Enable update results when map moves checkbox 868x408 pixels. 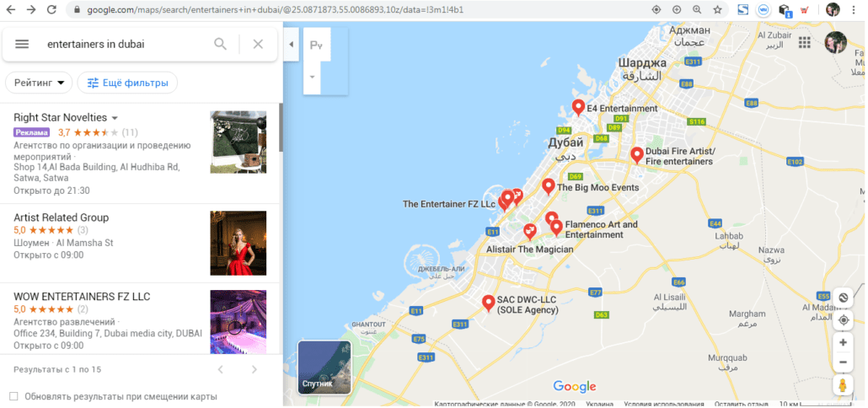point(13,396)
